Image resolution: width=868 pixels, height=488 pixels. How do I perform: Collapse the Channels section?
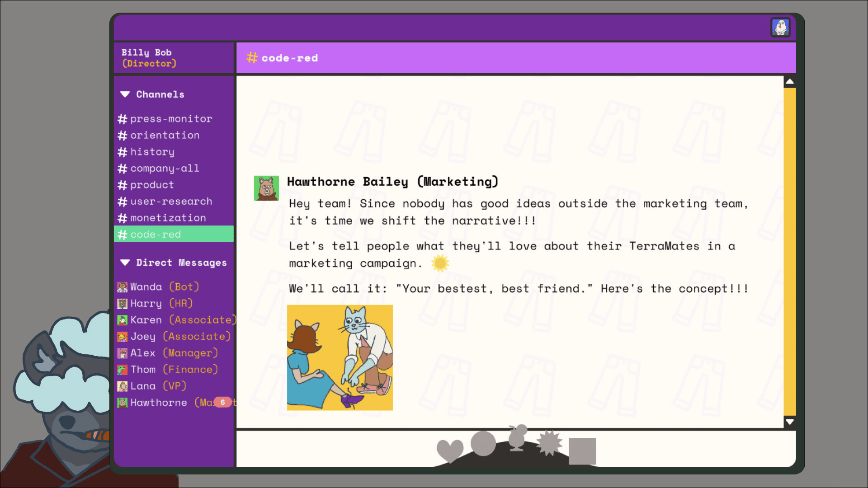point(125,94)
